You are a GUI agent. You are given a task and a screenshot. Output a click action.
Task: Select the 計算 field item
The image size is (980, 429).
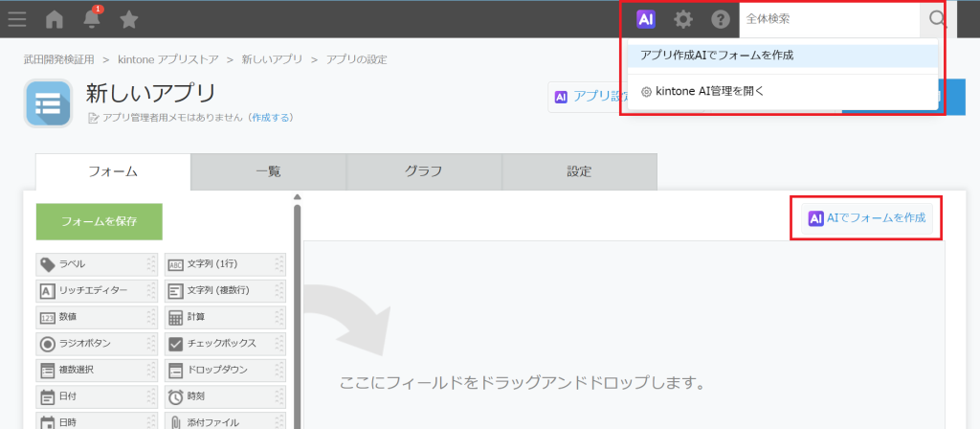225,318
